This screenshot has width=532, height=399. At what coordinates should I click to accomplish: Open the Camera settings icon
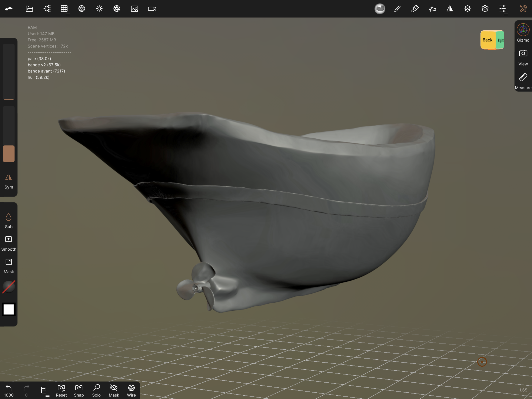point(152,9)
